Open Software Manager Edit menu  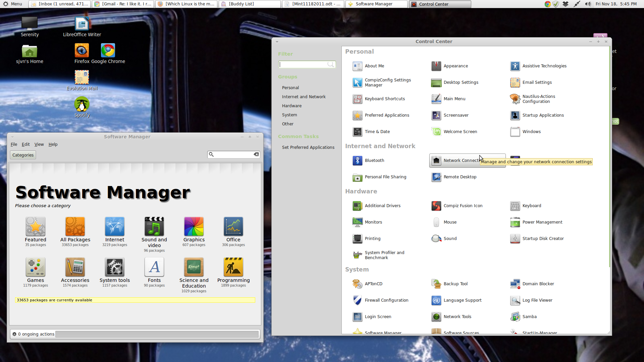click(x=25, y=144)
